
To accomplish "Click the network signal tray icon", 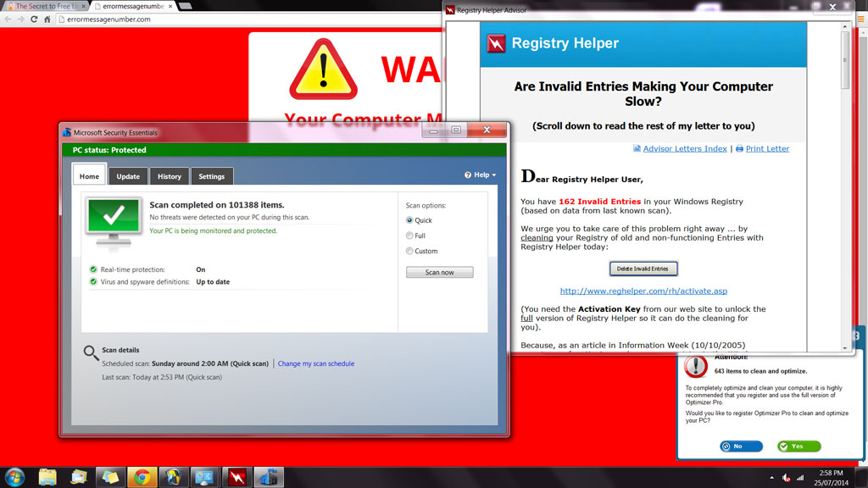I will coord(800,478).
